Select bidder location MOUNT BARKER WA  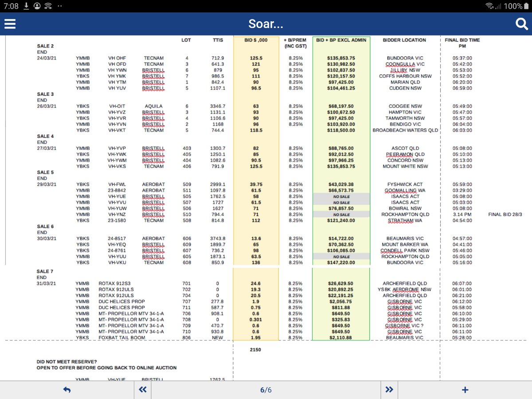click(x=405, y=245)
